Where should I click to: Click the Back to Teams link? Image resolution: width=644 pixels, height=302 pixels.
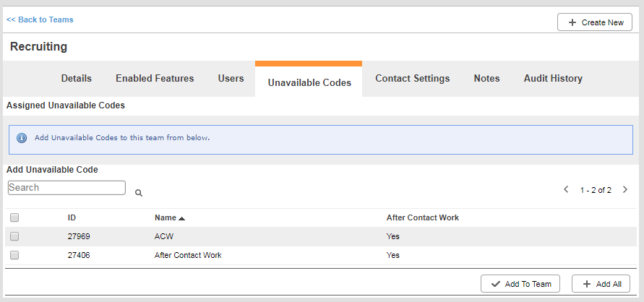click(40, 20)
